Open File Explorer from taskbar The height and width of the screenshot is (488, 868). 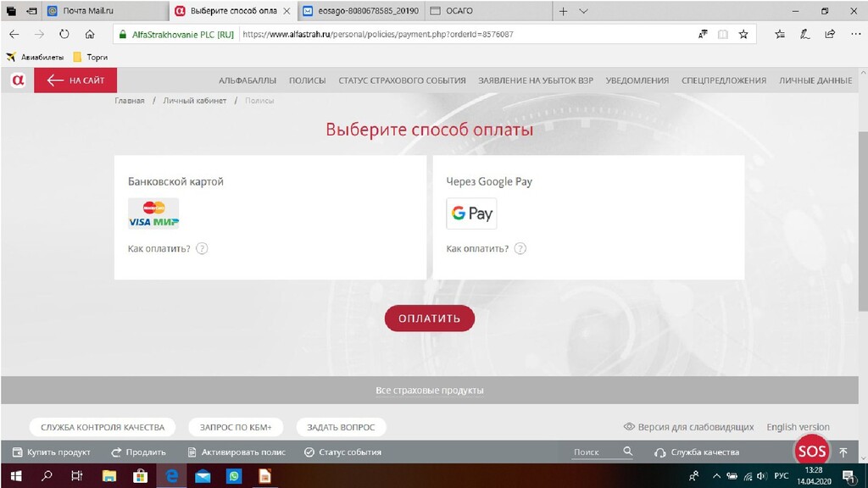point(109,476)
